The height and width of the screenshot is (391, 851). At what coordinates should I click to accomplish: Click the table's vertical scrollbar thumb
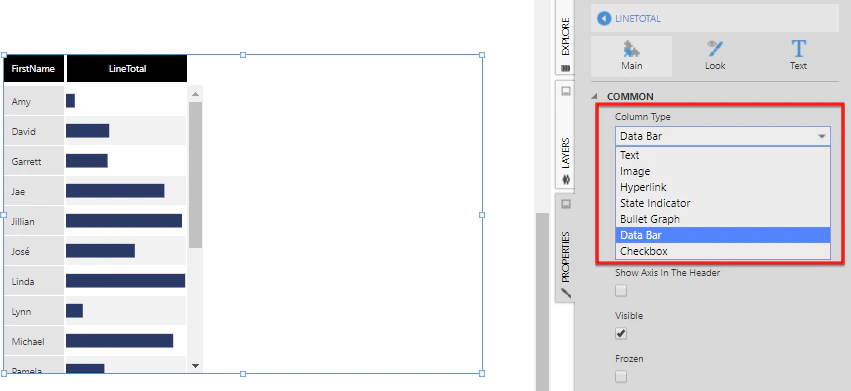click(x=195, y=175)
